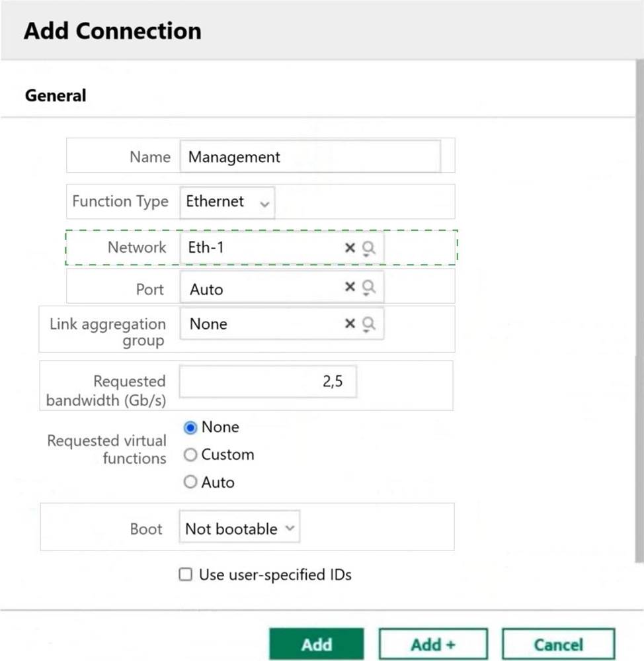
Task: Open search icon in Network field
Action: click(369, 248)
